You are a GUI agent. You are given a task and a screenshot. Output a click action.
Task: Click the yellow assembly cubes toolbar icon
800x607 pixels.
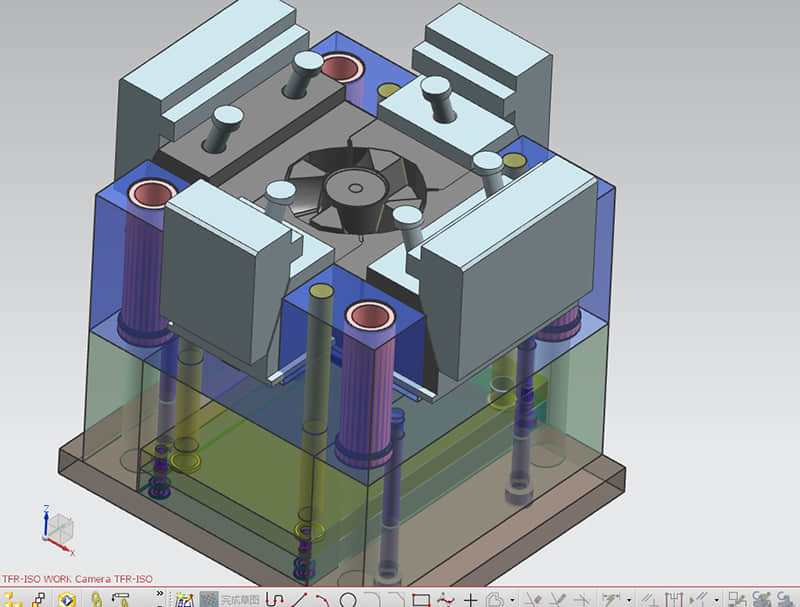click(x=12, y=599)
